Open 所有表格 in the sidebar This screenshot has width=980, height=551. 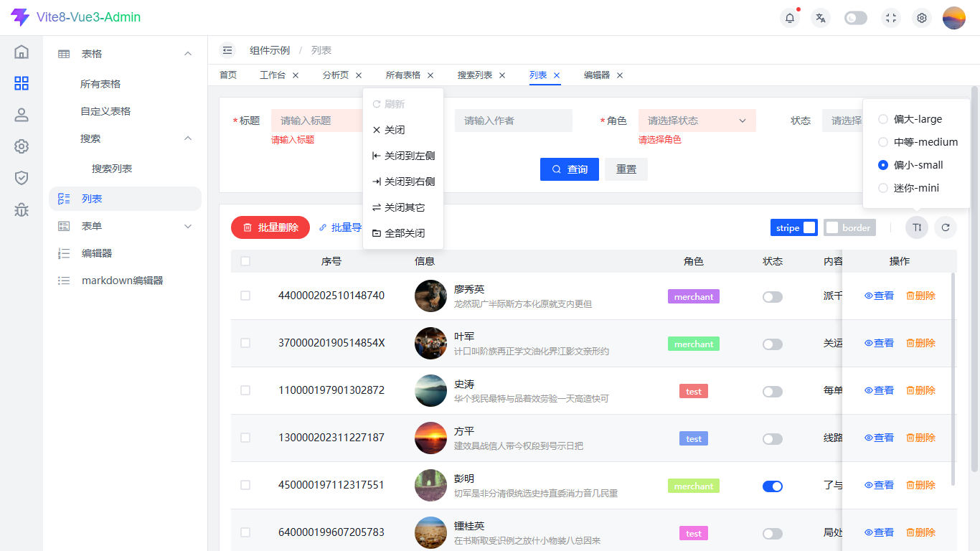pos(100,84)
